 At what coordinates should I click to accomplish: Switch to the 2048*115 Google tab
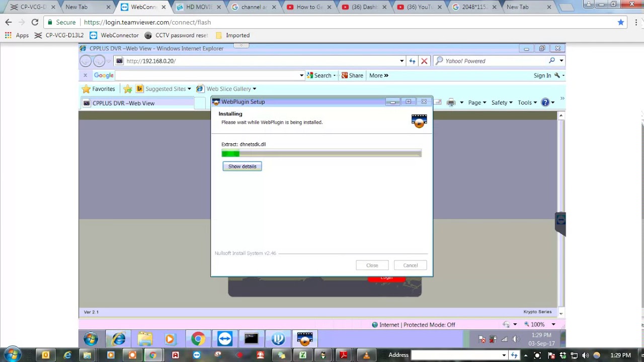click(x=475, y=7)
